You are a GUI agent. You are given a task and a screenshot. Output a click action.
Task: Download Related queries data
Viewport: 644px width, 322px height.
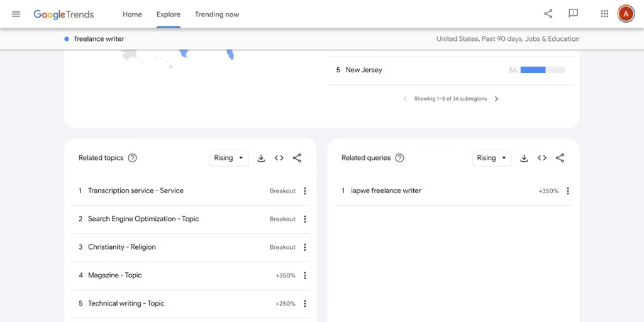pos(524,158)
